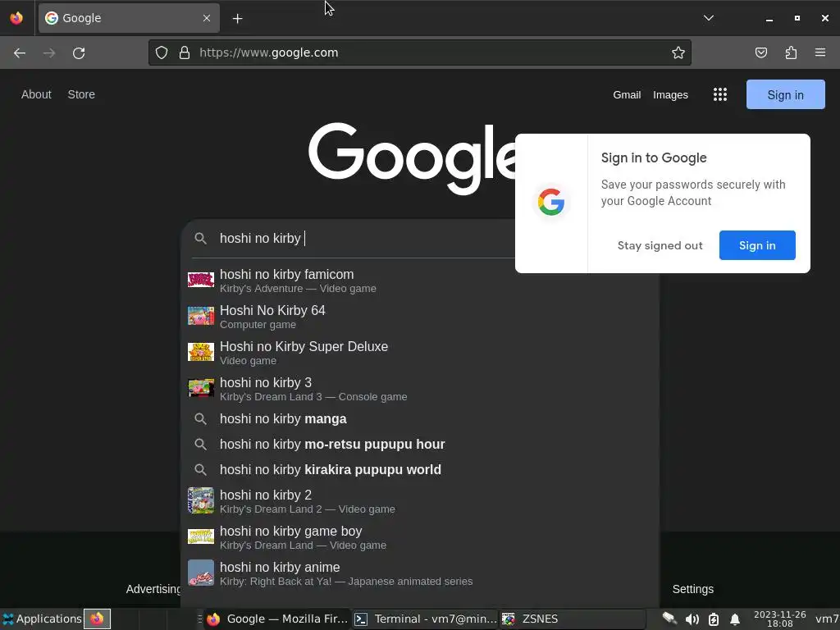Open the Firefox hamburger menu

(820, 52)
